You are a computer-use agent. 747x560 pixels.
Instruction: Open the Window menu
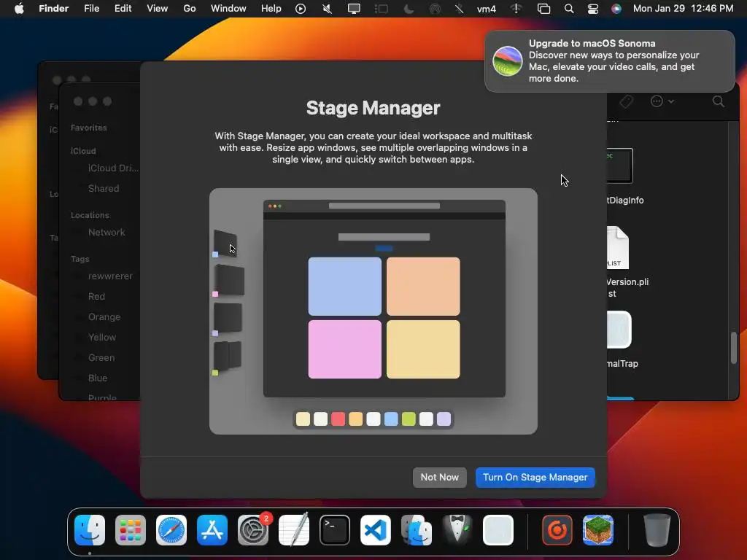pos(228,9)
